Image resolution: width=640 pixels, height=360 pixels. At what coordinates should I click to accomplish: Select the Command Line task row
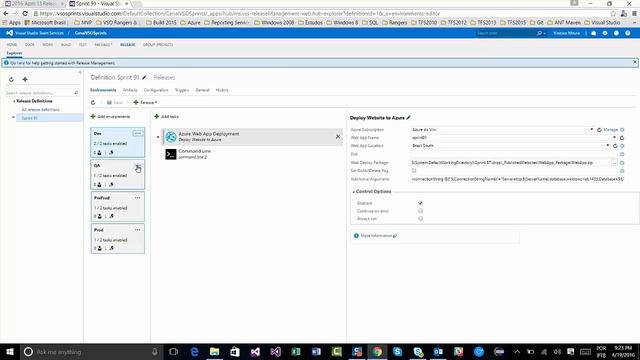252,154
